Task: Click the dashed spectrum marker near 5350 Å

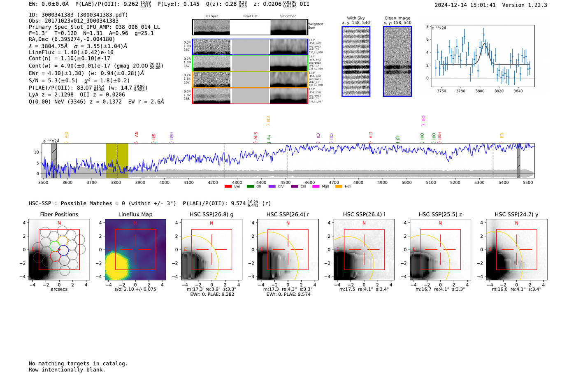Action: point(493,160)
